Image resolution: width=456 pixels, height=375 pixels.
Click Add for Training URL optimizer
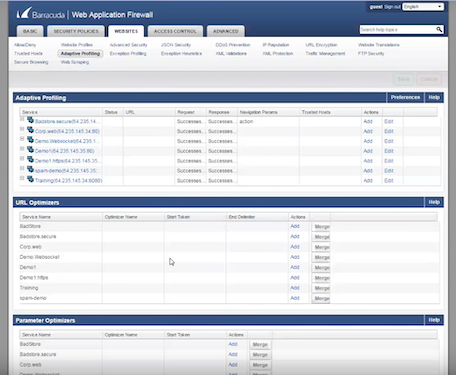click(x=295, y=288)
